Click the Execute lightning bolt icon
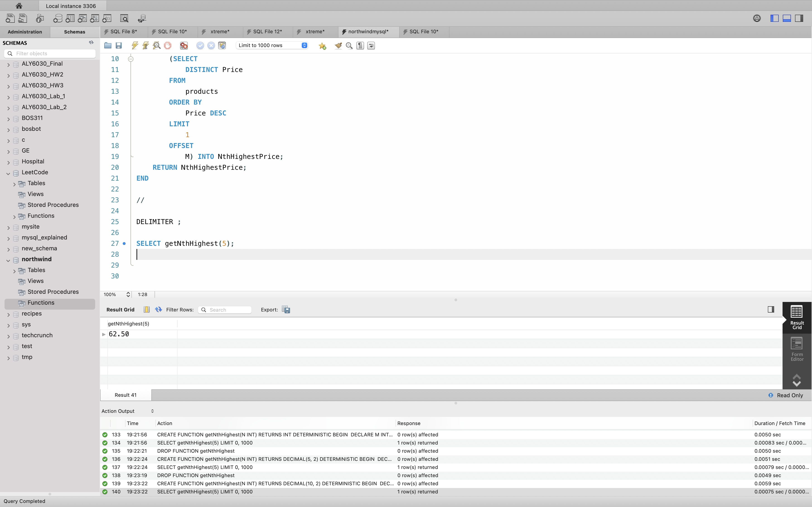 coord(135,45)
